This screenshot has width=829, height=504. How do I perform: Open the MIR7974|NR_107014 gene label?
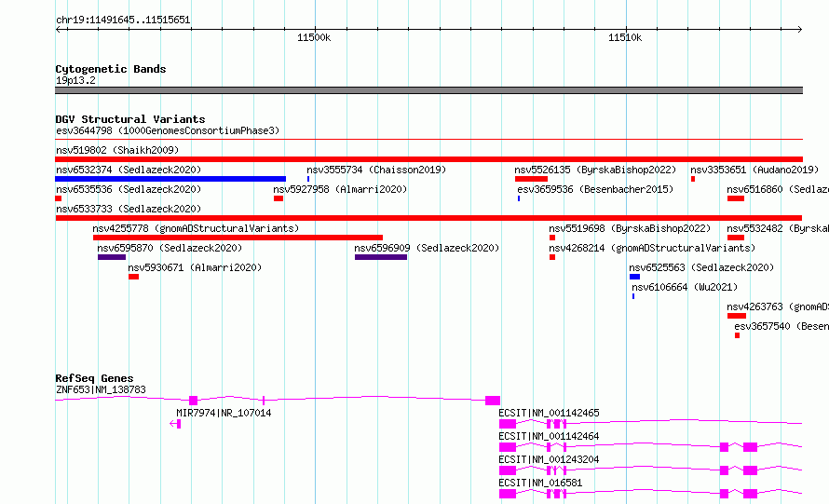click(x=224, y=413)
